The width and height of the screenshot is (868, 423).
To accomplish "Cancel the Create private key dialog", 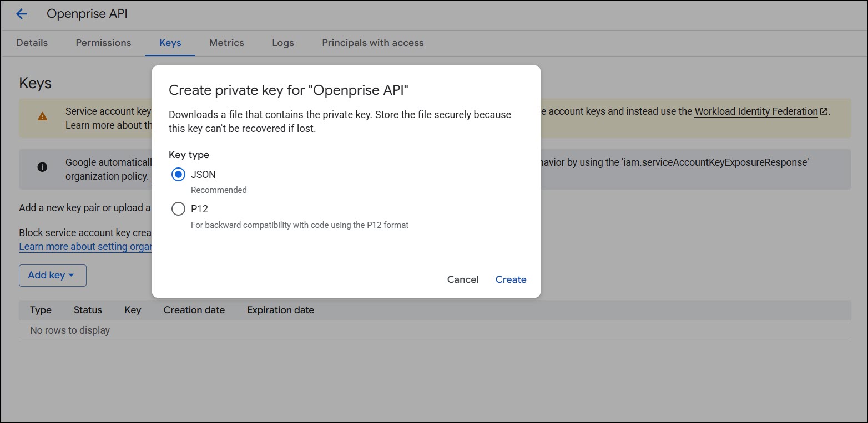I will click(x=463, y=279).
